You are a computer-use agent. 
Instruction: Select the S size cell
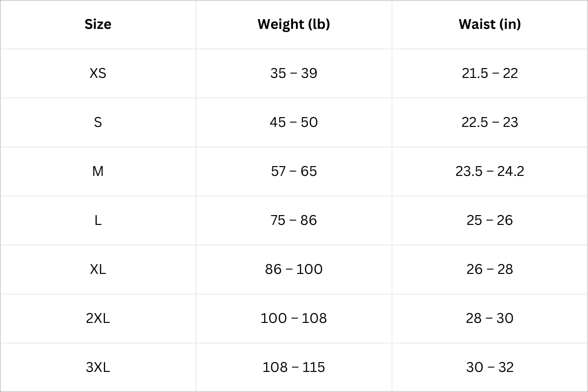[x=98, y=122]
